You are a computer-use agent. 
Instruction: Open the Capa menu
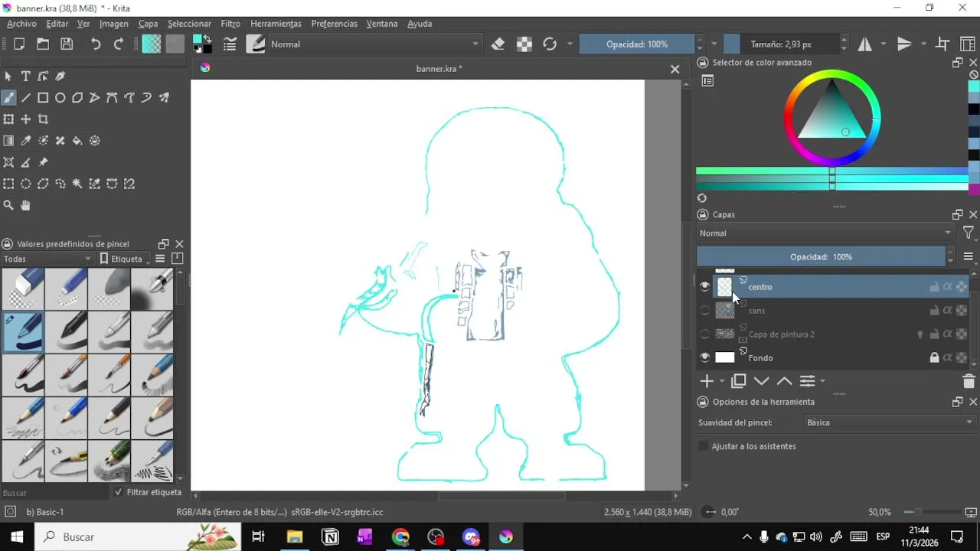[x=148, y=24]
